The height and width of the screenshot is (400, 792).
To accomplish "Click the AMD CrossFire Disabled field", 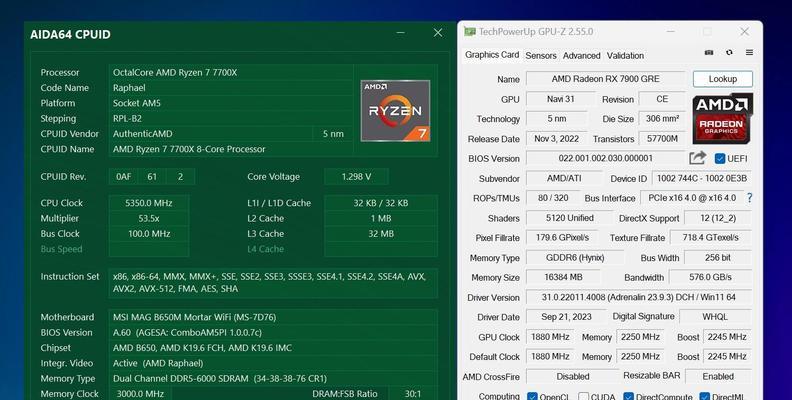I will 573,376.
